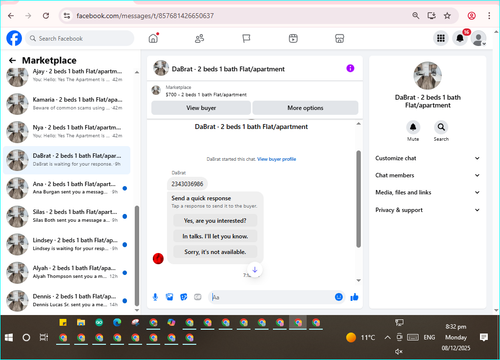The height and width of the screenshot is (360, 500).
Task: Open File Explorer from taskbar
Action: 81,322
